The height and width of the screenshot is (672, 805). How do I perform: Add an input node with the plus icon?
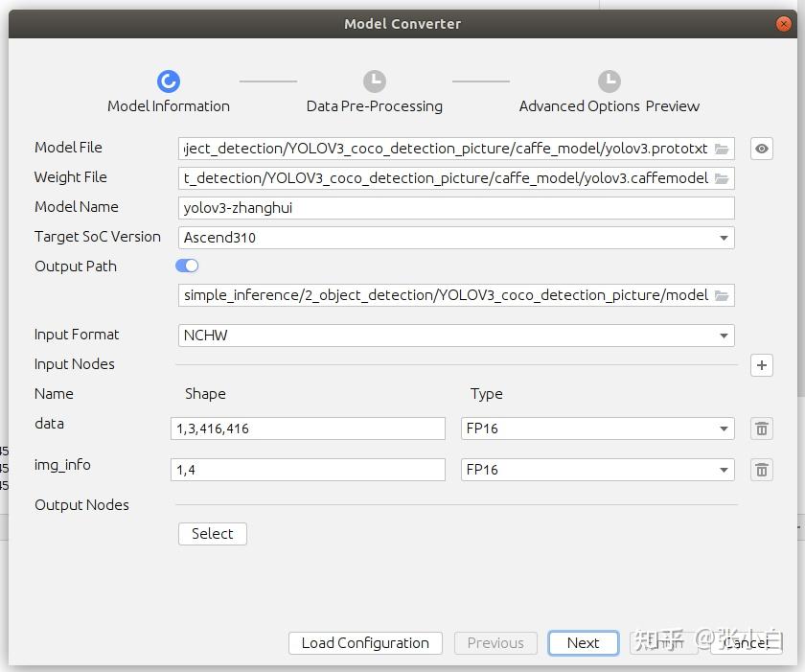tap(762, 365)
